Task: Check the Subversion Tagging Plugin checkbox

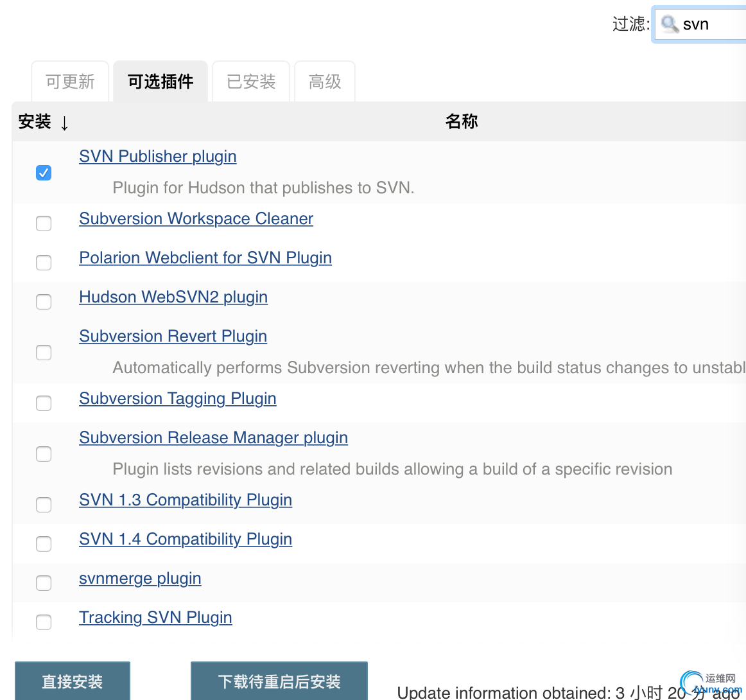Action: [x=44, y=403]
